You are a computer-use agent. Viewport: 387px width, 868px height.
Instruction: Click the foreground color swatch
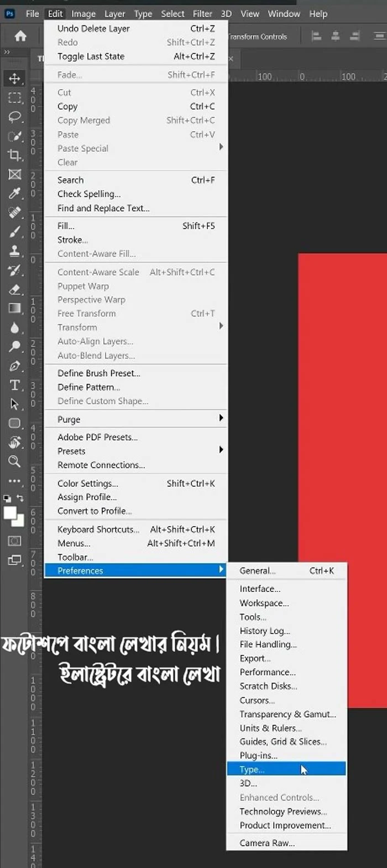tap(10, 513)
